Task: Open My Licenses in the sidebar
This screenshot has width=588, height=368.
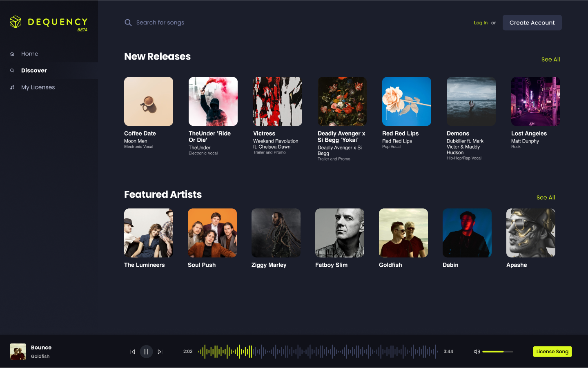Action: [x=38, y=87]
